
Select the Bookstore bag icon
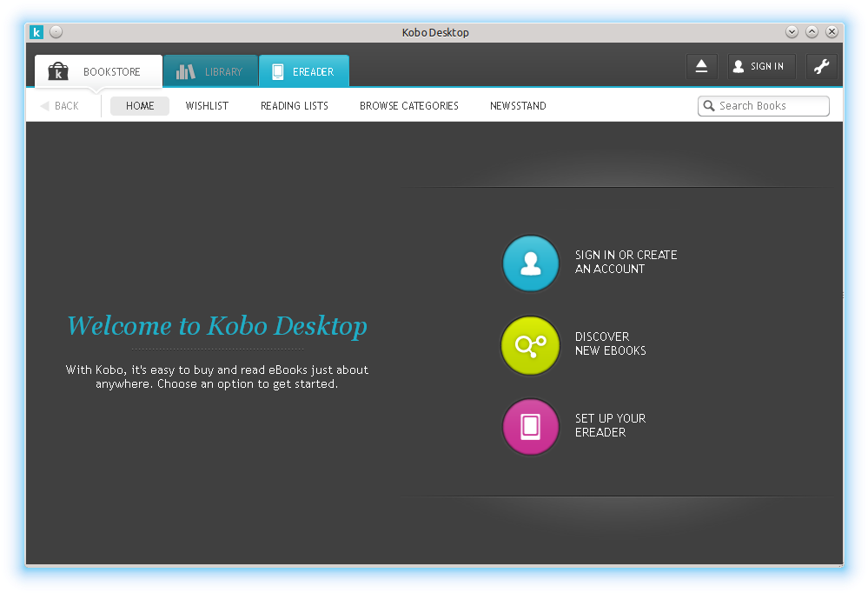(x=57, y=70)
